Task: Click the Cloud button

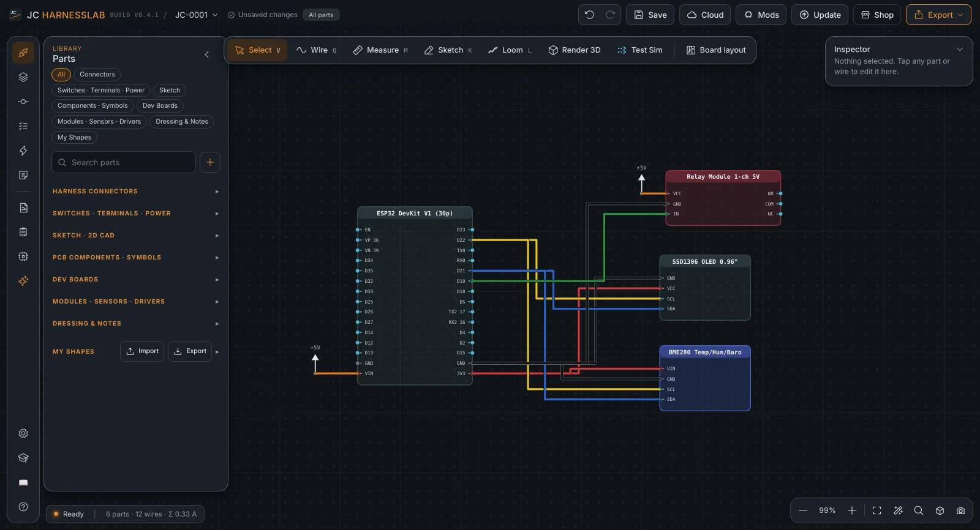Action: [x=705, y=15]
